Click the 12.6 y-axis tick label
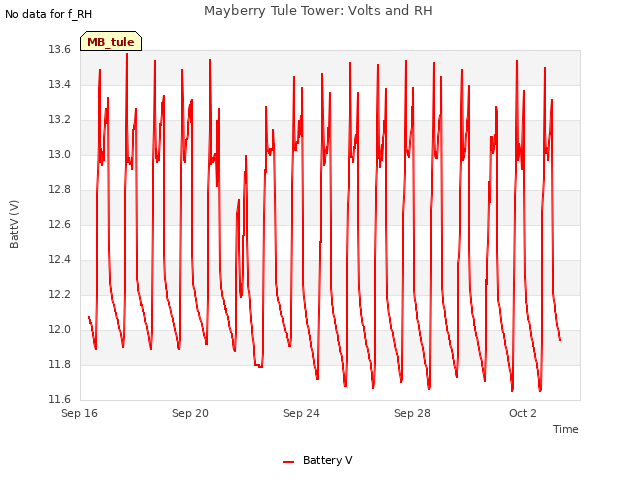 (x=60, y=224)
